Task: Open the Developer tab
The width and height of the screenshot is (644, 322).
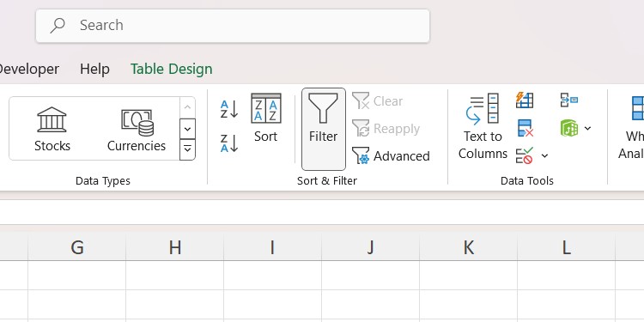Action: 28,69
